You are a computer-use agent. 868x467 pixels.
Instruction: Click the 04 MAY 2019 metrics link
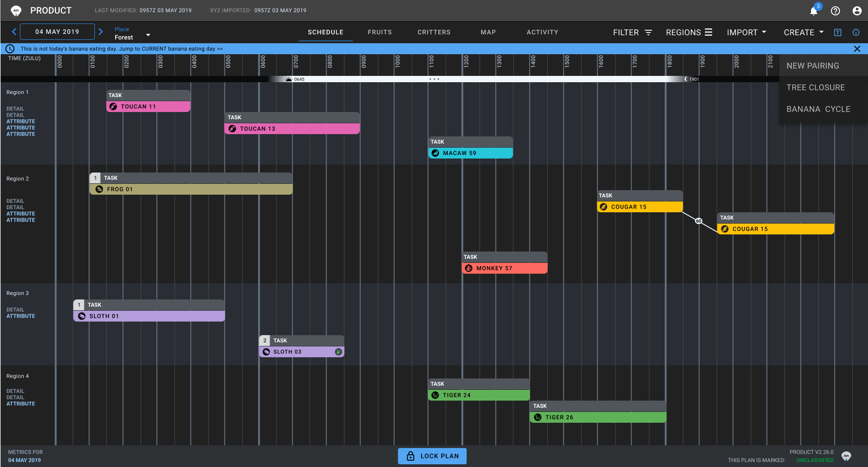pyautogui.click(x=24, y=460)
